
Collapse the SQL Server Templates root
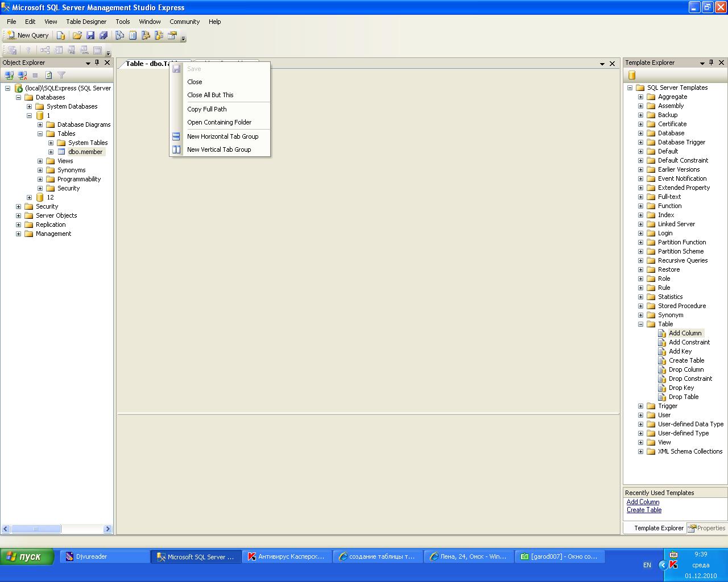(630, 88)
